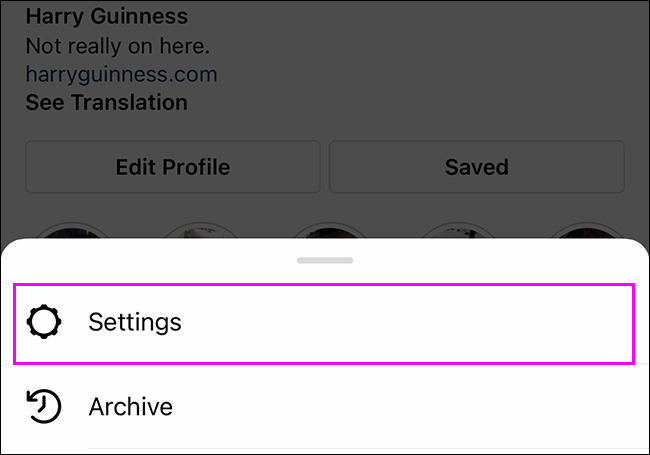Viewport: 650px width, 455px height.
Task: Follow the harryguinness.com website link
Action: click(x=121, y=74)
